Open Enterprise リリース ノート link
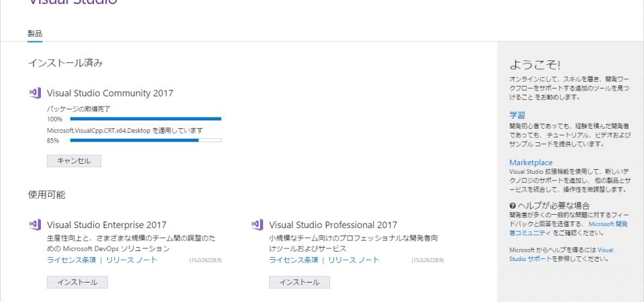 click(x=131, y=260)
